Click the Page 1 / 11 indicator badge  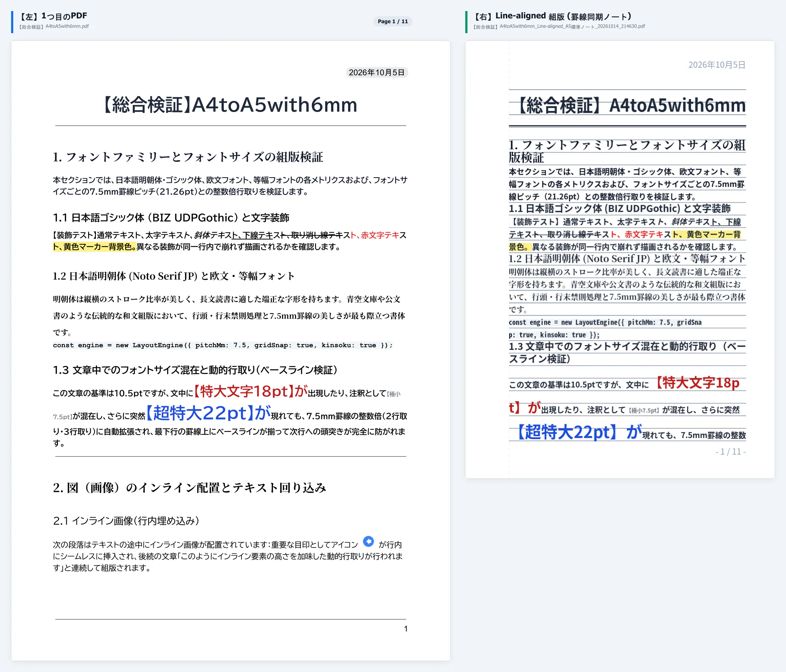tap(393, 22)
